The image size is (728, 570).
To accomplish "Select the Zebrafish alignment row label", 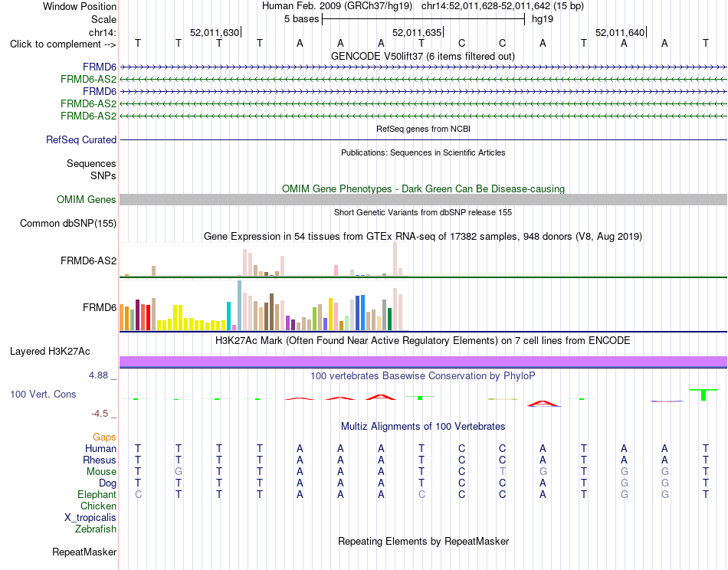I will [96, 529].
